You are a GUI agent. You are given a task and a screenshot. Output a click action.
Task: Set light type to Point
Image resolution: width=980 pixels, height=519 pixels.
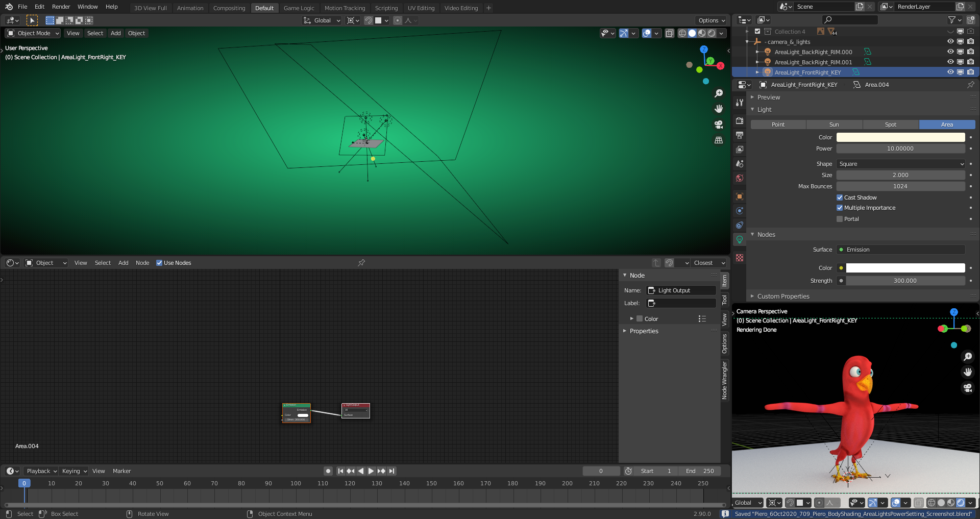778,124
